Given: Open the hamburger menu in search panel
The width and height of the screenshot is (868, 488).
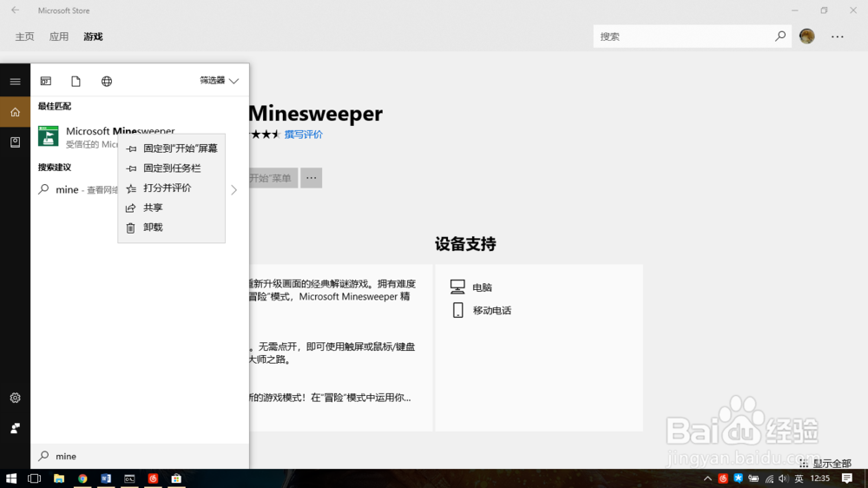Looking at the screenshot, I should (15, 82).
